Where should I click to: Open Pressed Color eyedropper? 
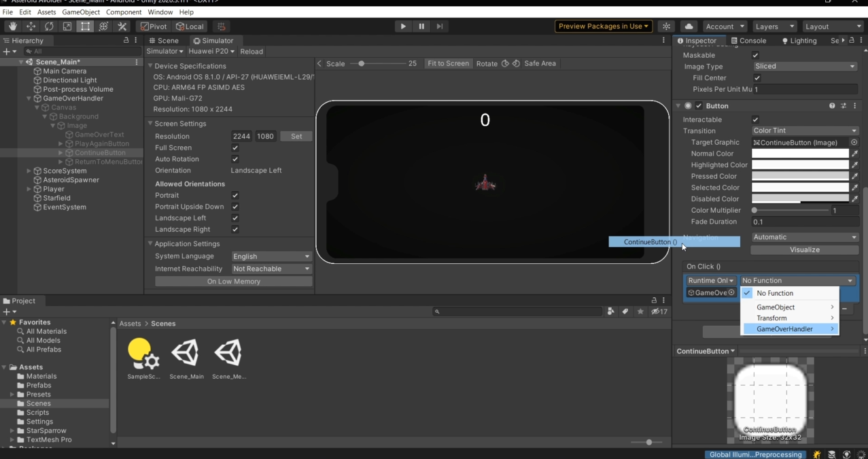point(854,176)
